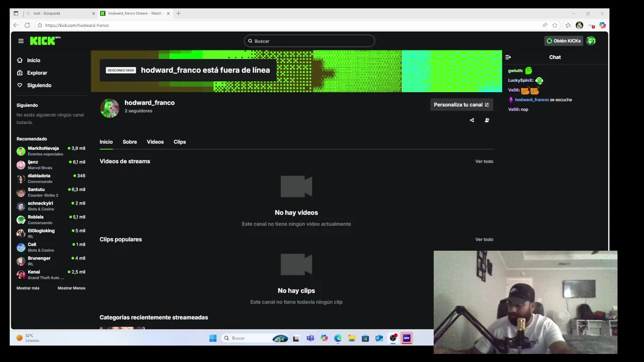Open the Kick hamburger sidebar menu
The width and height of the screenshot is (644, 362).
(21, 41)
